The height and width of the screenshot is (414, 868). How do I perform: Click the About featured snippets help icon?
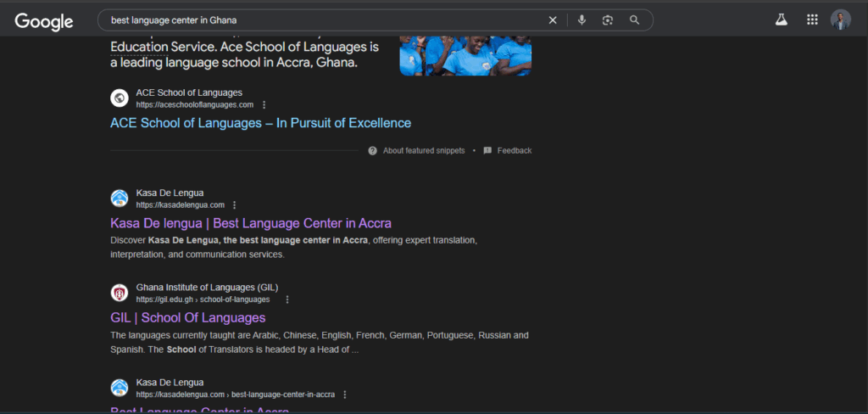coord(373,151)
